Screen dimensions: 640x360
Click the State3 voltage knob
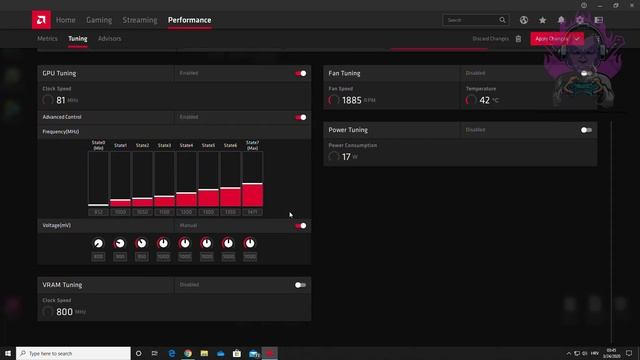[x=163, y=243]
